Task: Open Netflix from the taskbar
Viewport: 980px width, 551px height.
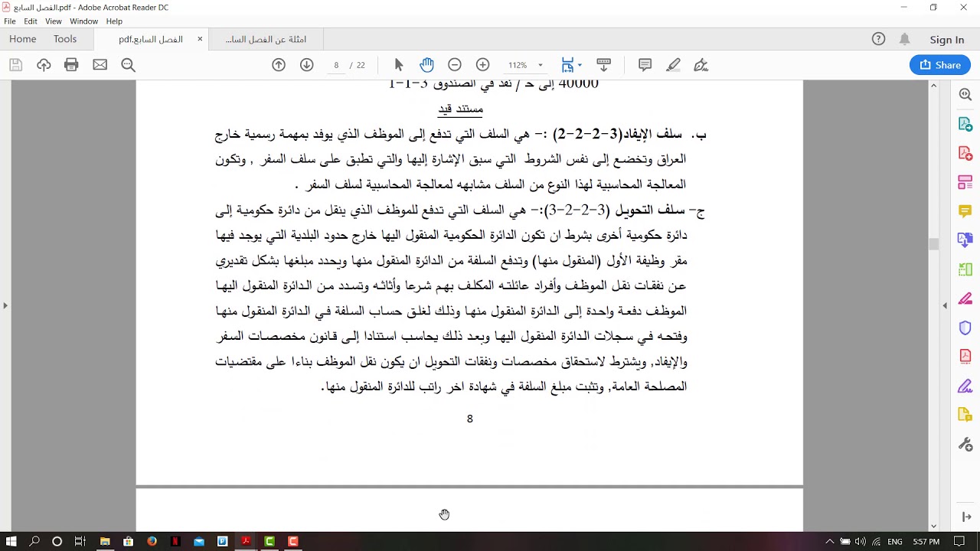Action: tap(175, 541)
